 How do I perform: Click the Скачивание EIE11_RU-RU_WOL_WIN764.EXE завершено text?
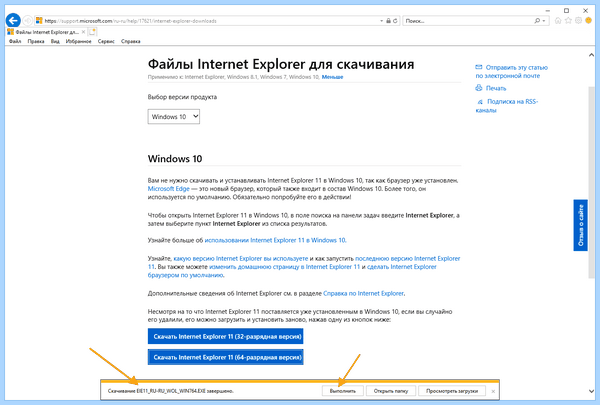(x=171, y=391)
